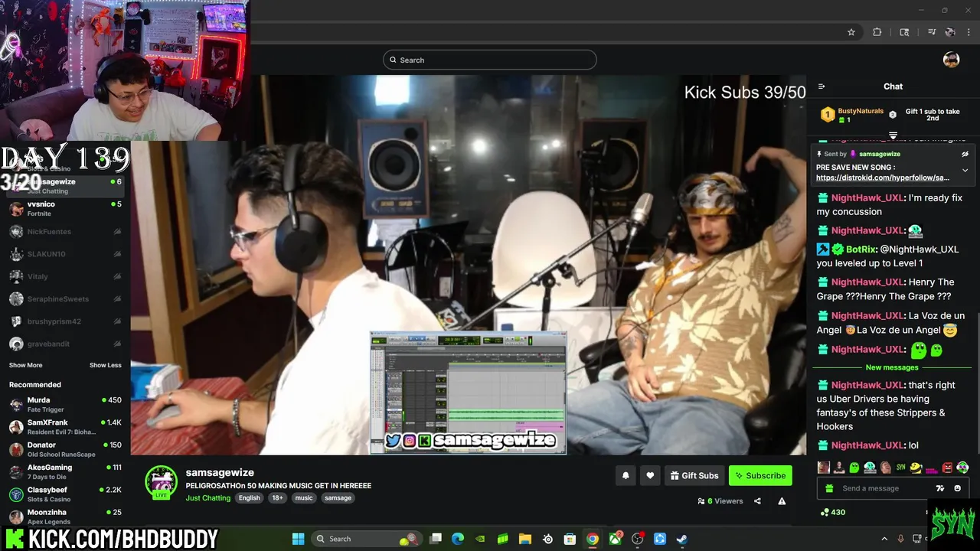Click the Gift Subs button
Screen dimensions: 980x551
(694, 475)
